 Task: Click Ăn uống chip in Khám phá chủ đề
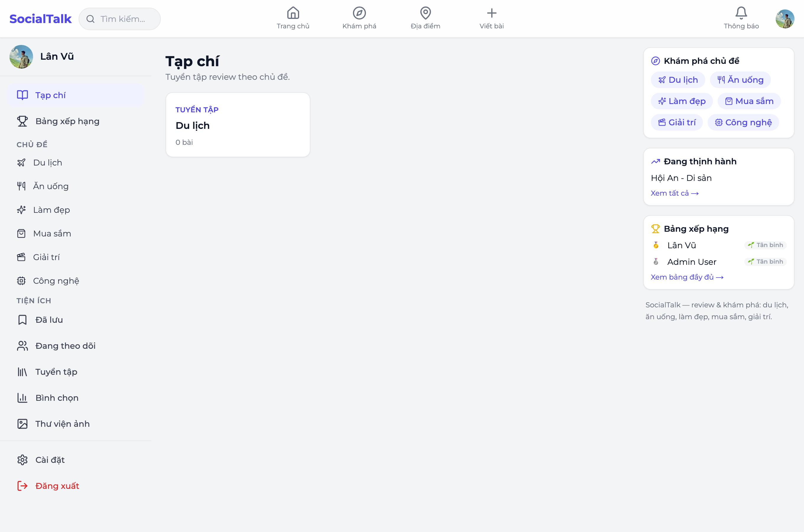740,80
